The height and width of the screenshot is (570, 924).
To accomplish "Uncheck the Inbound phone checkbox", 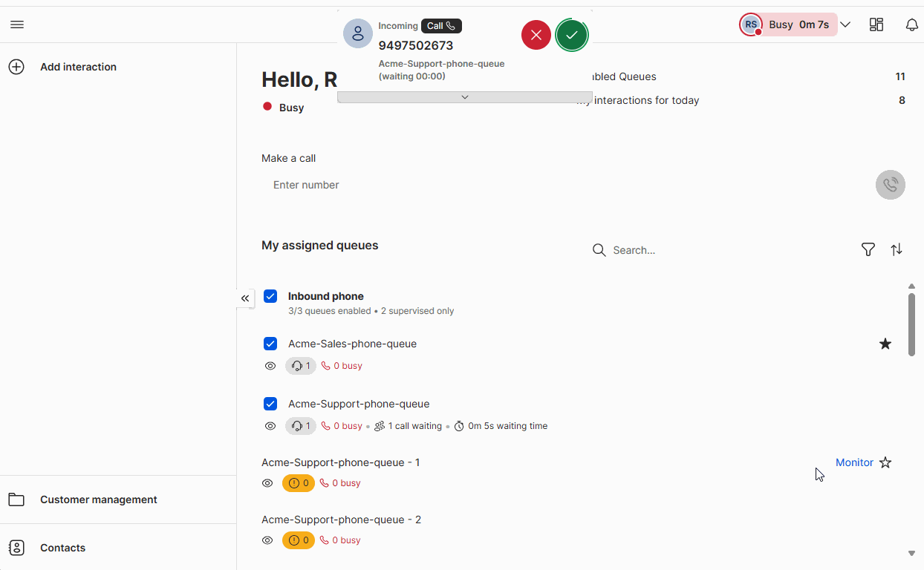I will (x=270, y=296).
